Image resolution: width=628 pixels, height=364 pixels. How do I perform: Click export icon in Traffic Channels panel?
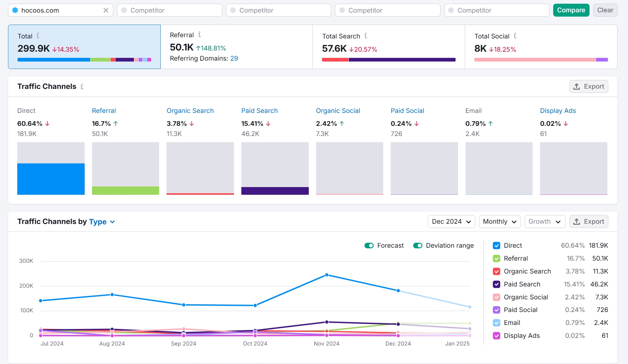(x=577, y=86)
